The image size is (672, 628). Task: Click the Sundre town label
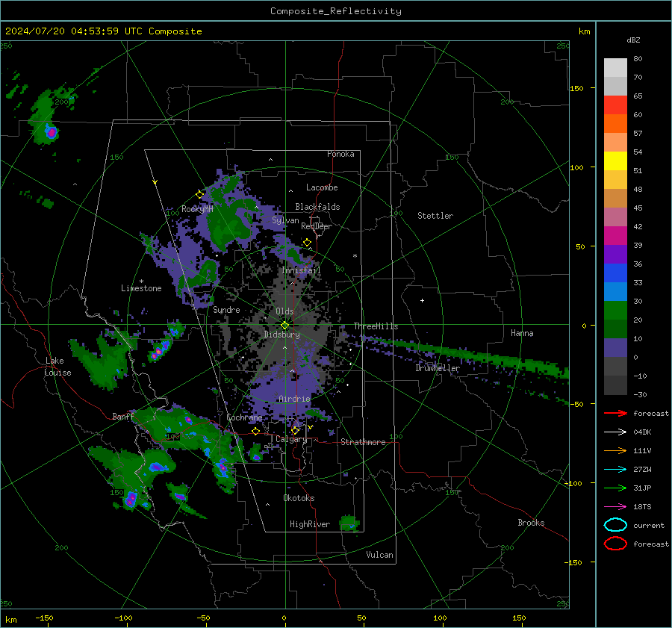point(226,310)
